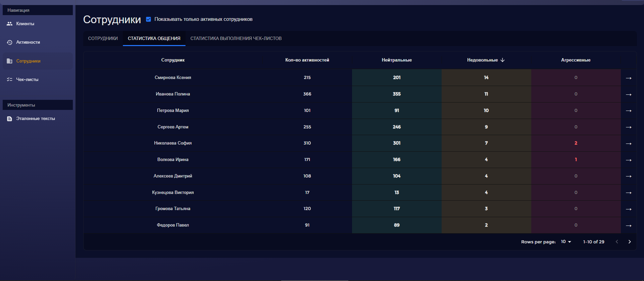Screen dimensions: 644x281
Task: Open row arrow for Федоров Павел
Action: point(629,226)
